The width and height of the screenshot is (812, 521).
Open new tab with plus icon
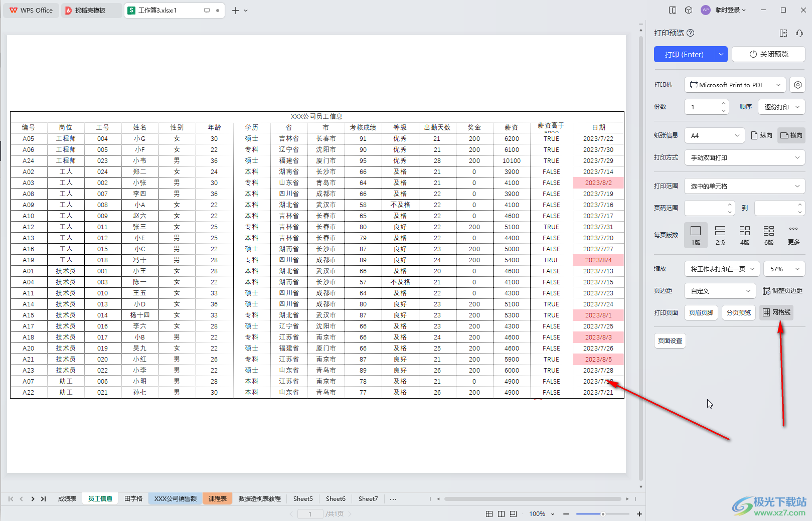coord(235,11)
